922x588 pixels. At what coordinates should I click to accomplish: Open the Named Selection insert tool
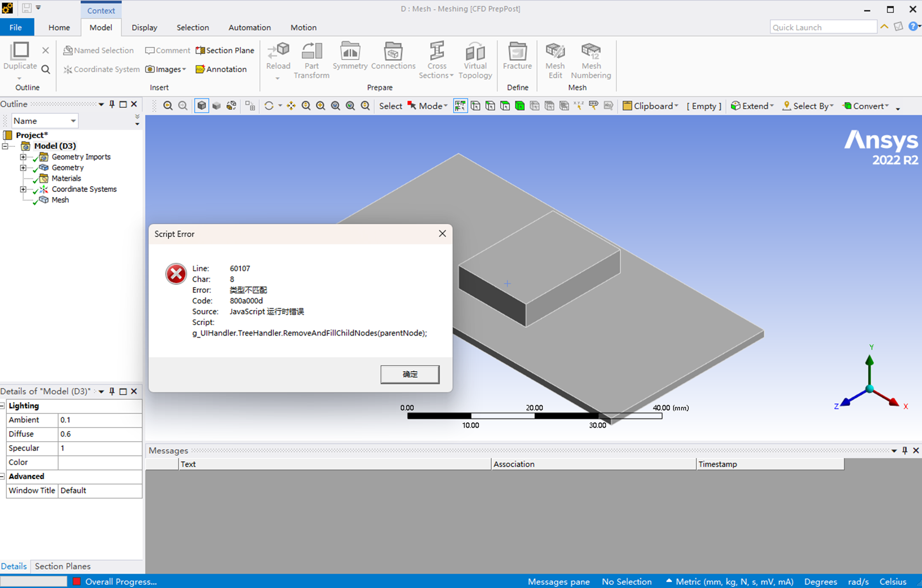coord(98,50)
